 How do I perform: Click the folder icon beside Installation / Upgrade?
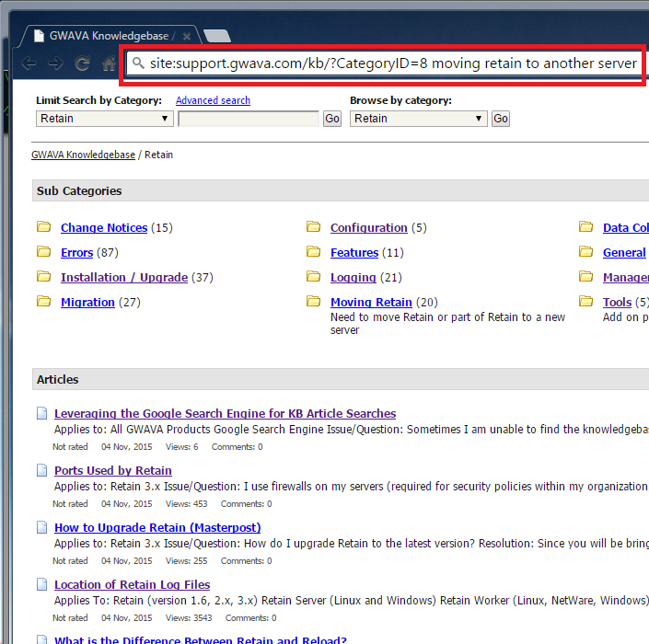[x=43, y=276]
